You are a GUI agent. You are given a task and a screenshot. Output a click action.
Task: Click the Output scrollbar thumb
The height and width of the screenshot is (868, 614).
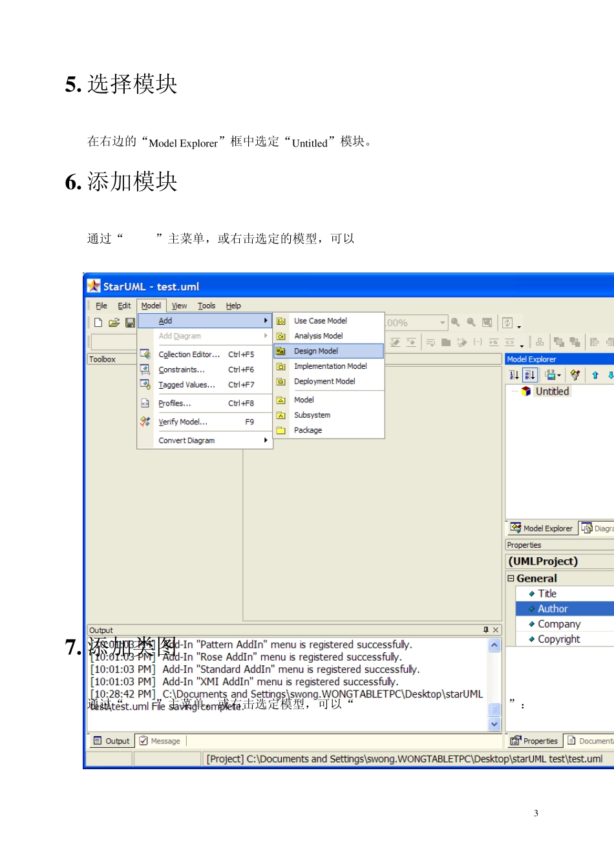point(494,710)
